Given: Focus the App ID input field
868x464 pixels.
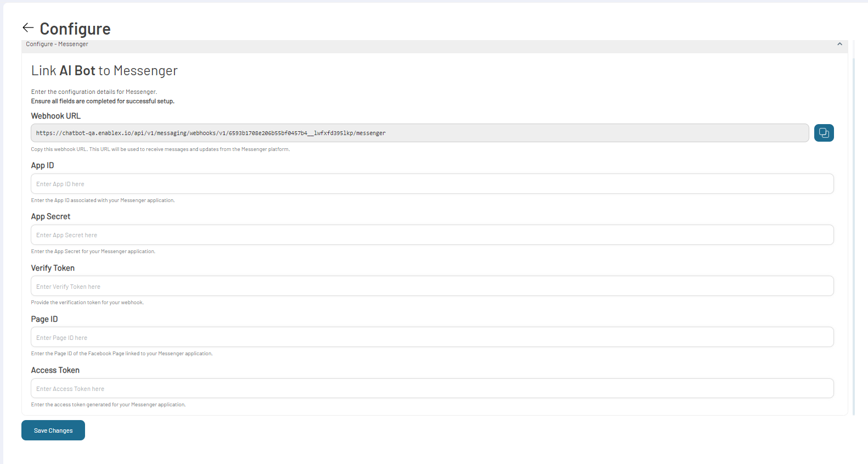Looking at the screenshot, I should point(432,184).
